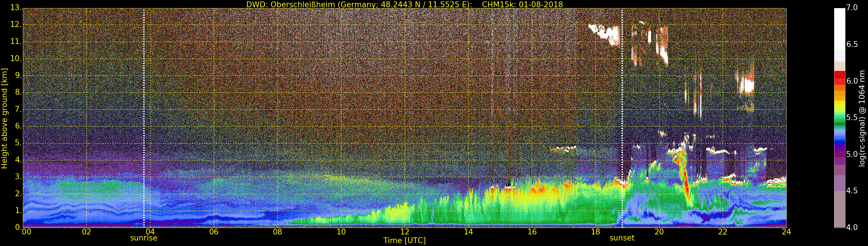
Task: Select the white dotted sunset line in the plot
Action: click(x=622, y=118)
